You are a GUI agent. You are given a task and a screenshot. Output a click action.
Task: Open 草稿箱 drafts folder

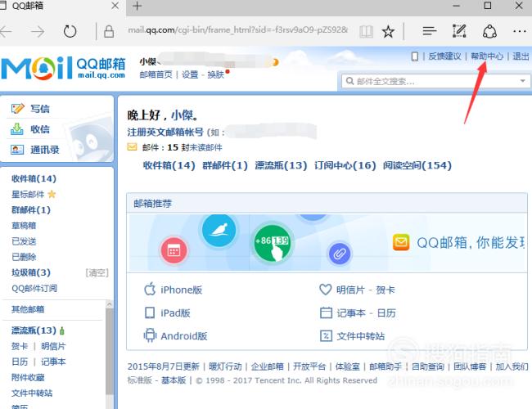point(24,226)
